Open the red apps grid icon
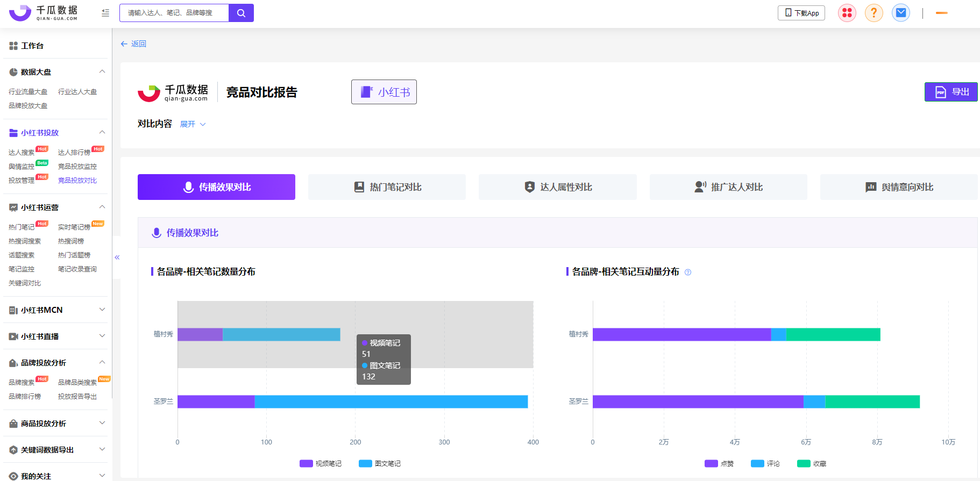This screenshot has width=980, height=481. [x=847, y=13]
